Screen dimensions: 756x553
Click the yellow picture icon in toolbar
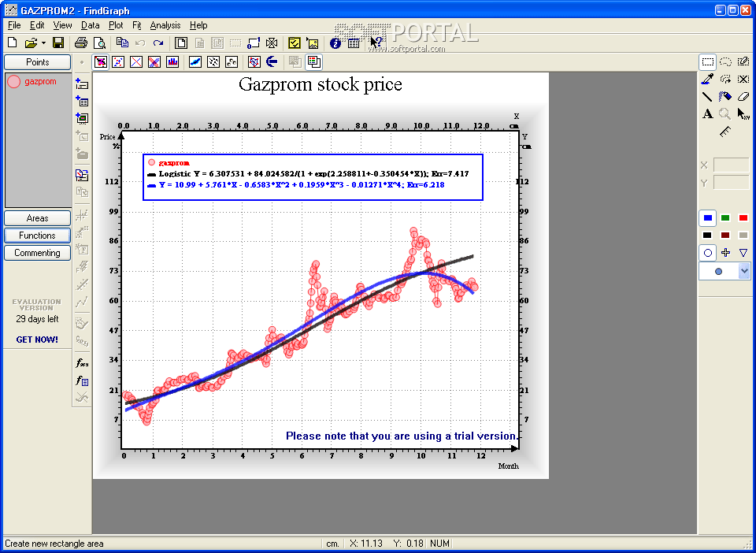point(313,43)
